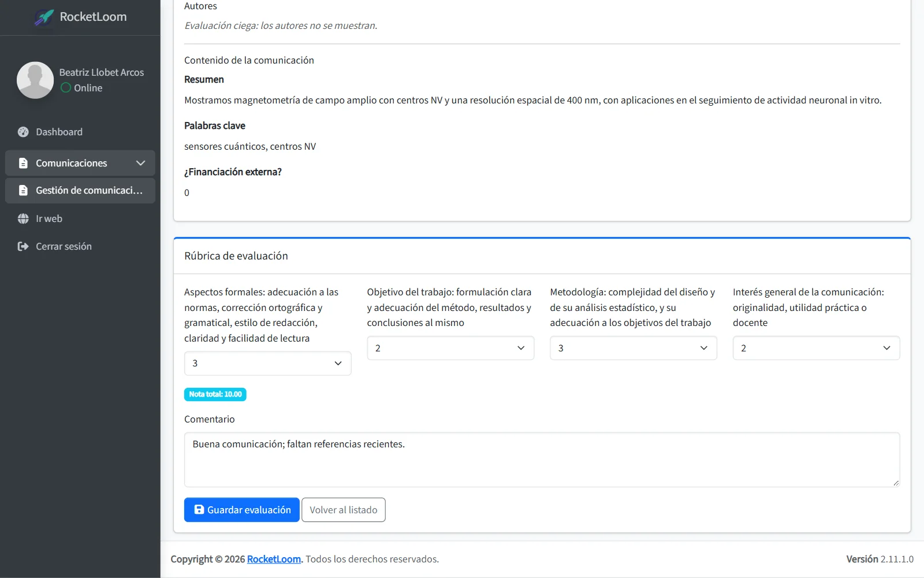
Task: Open the Objetivo del trabajo score dropdown
Action: pyautogui.click(x=450, y=348)
